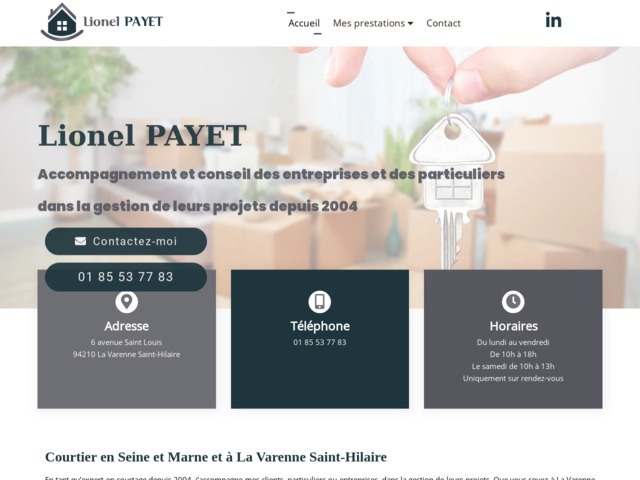This screenshot has height=480, width=640.
Task: Expand the Mes prestations dropdown arrow
Action: coord(411,23)
